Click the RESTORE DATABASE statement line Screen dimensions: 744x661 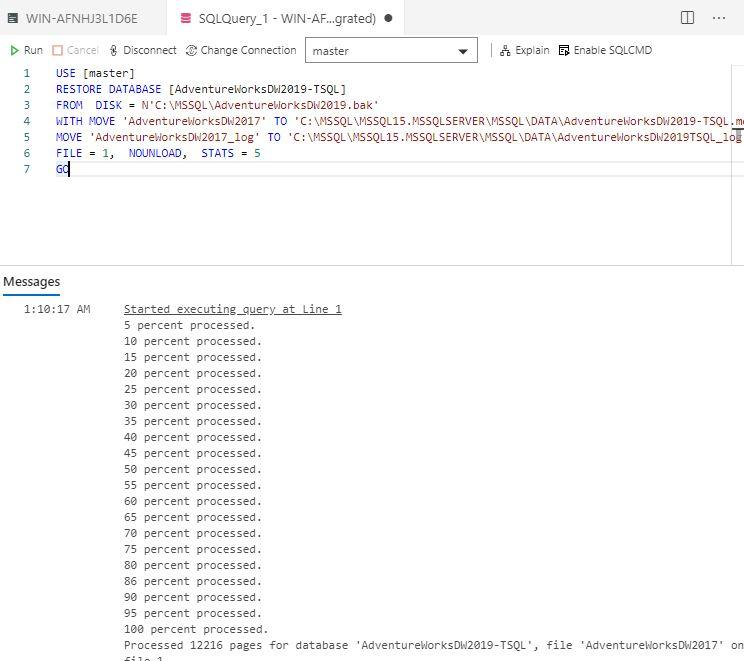tap(201, 89)
